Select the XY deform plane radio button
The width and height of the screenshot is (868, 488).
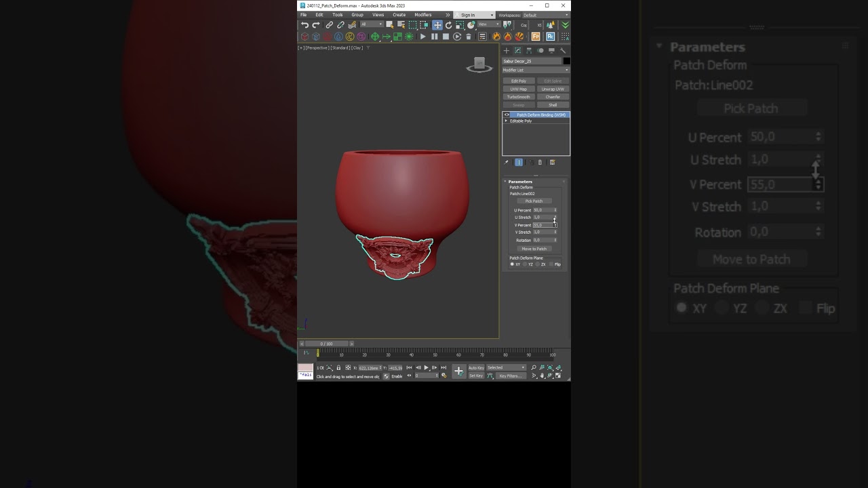coord(512,264)
